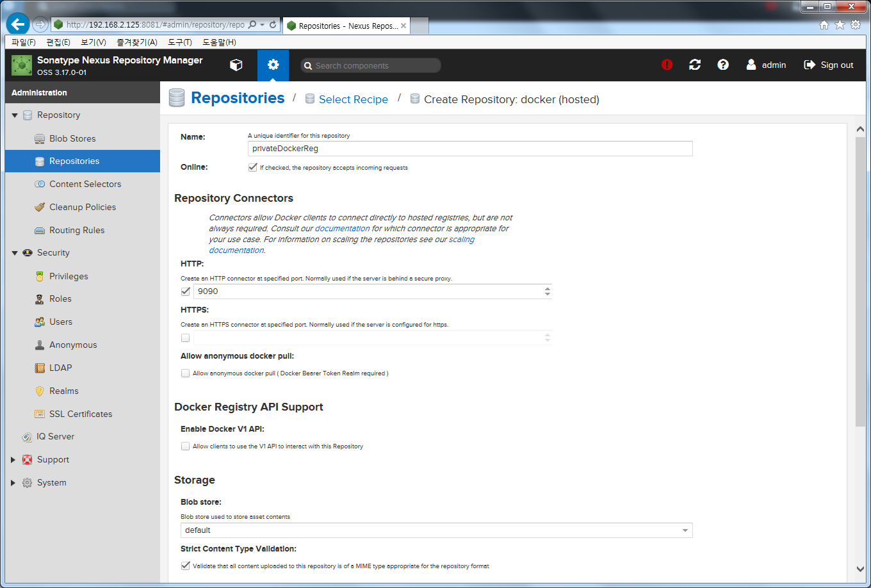Screen dimensions: 871x588
Task: Click the browser favorites star icon
Action: [840, 25]
